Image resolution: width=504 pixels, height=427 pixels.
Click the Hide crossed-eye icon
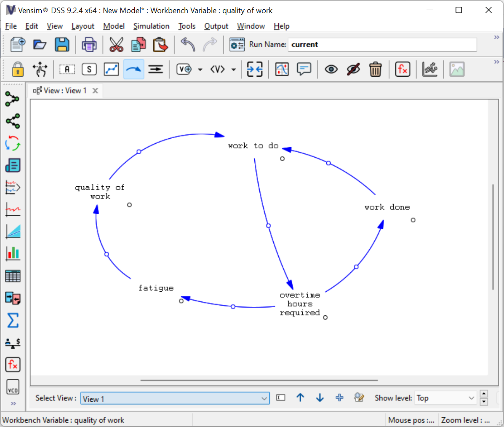353,70
